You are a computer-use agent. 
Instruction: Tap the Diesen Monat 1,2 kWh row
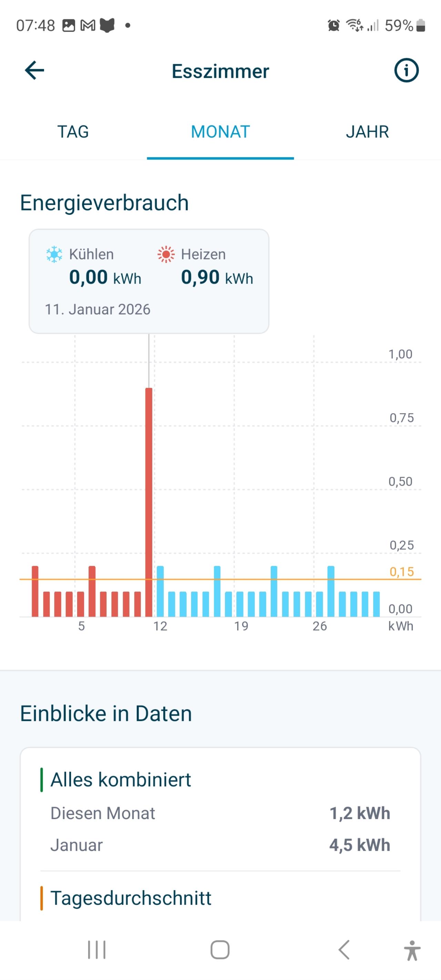click(x=220, y=813)
